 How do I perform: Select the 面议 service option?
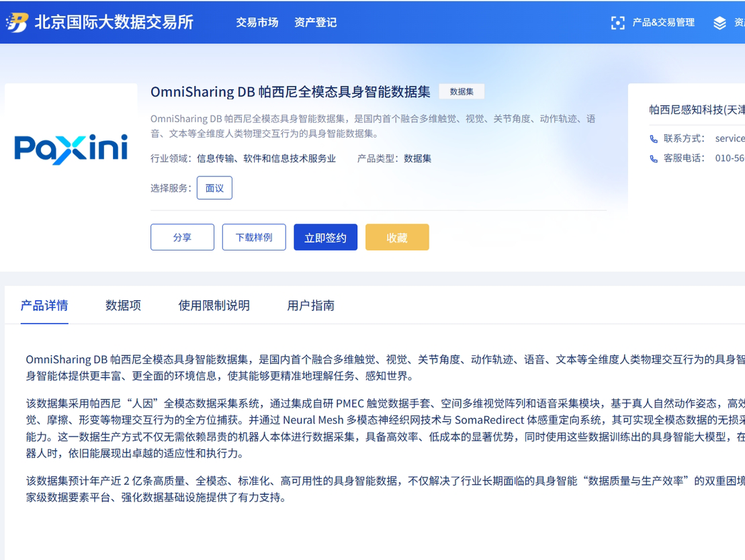(x=214, y=188)
